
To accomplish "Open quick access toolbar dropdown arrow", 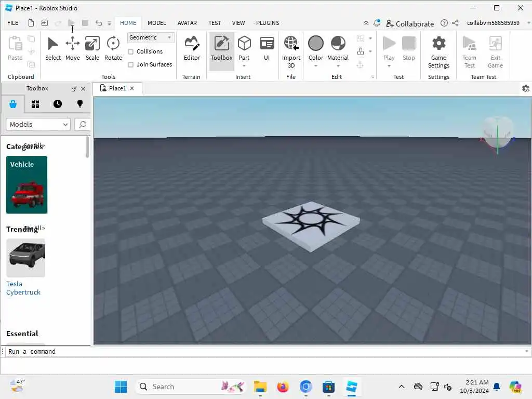I will [x=109, y=23].
